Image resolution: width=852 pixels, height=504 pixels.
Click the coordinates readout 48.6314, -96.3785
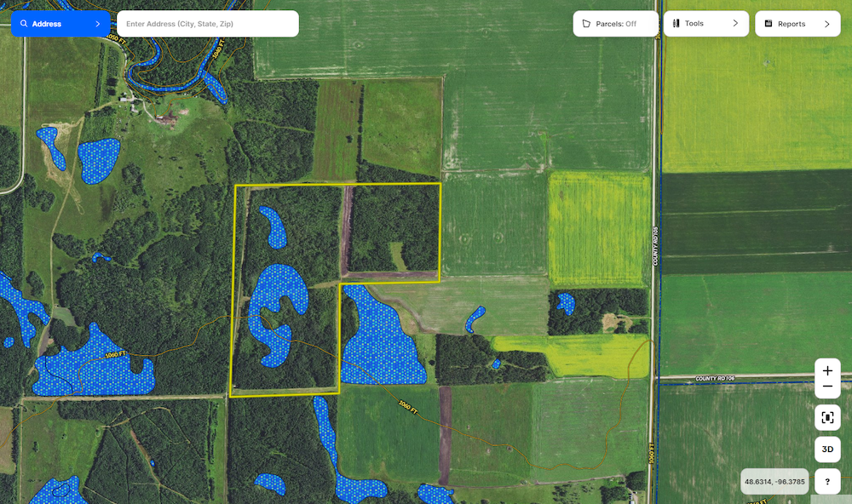[774, 482]
